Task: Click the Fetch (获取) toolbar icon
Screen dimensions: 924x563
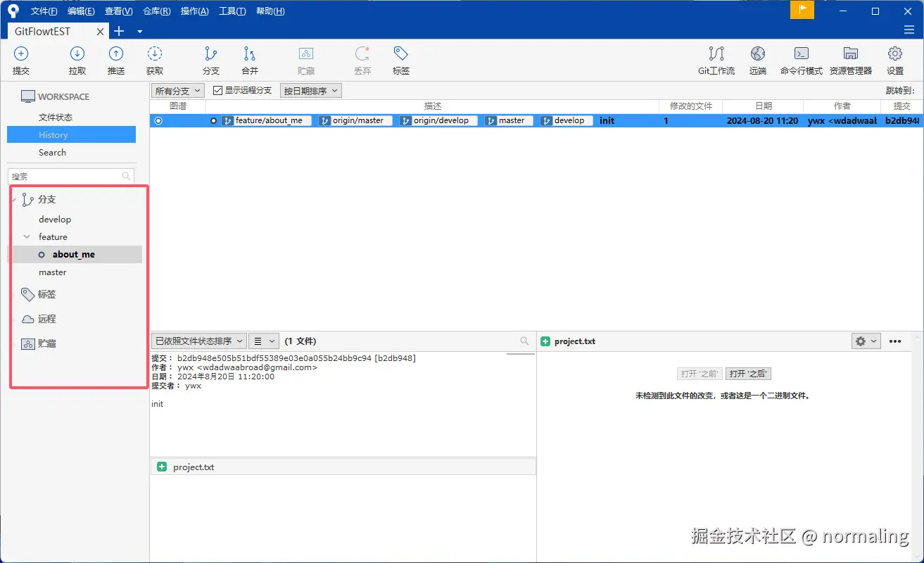Action: tap(155, 53)
